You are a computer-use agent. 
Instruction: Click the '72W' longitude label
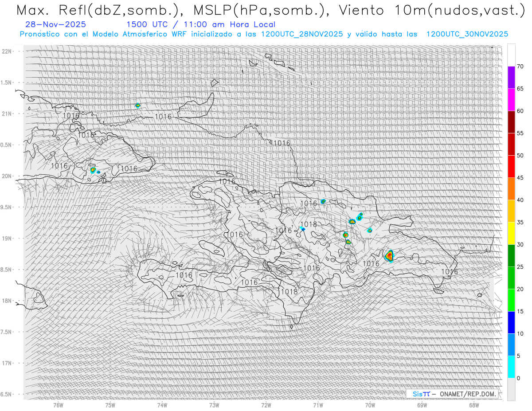click(x=266, y=405)
